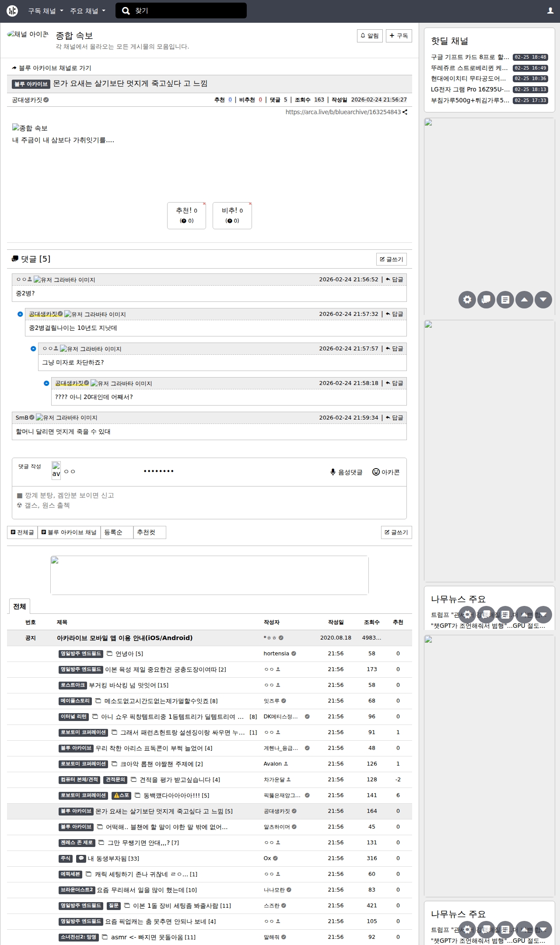Click the 채널 아이콘 channel image
Viewport: 560px width, 945px height.
(28, 34)
